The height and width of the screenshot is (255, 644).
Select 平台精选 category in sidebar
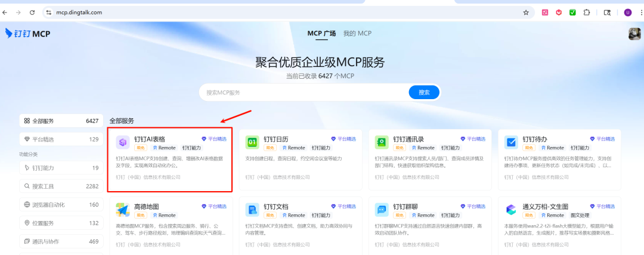(61, 139)
